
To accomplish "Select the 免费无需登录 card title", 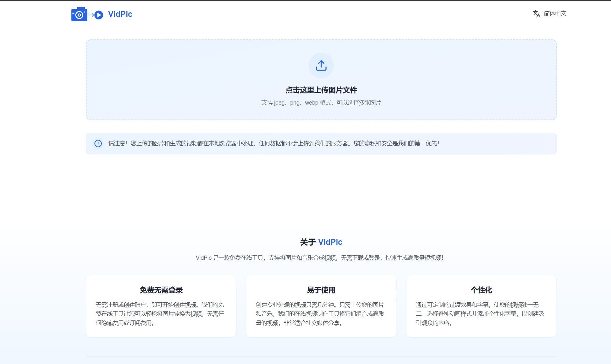I will click(161, 290).
